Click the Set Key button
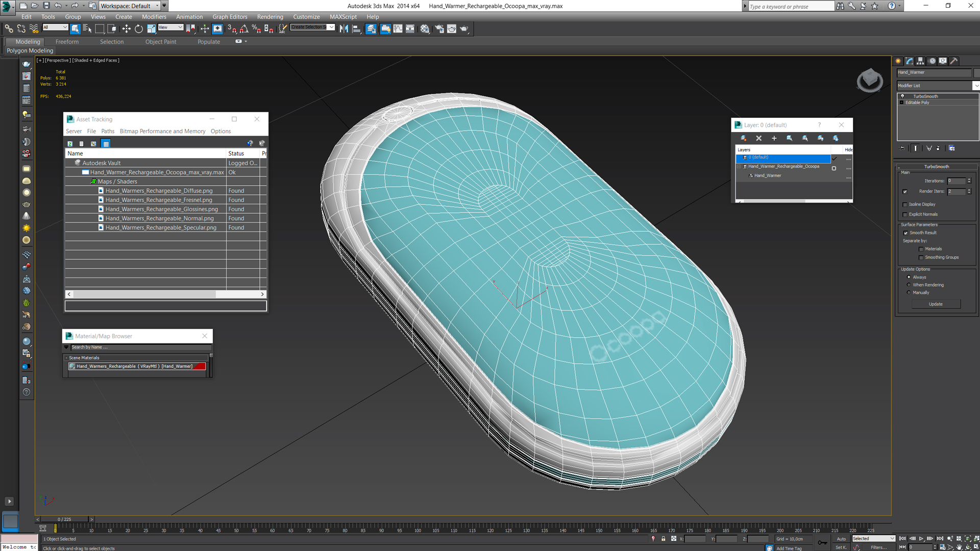Viewport: 980px width, 551px height. 841,547
